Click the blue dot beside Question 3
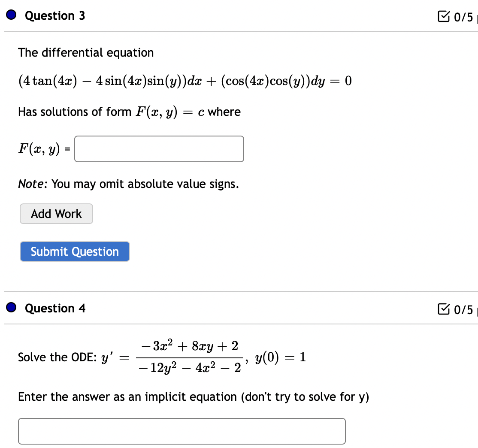 click(12, 15)
